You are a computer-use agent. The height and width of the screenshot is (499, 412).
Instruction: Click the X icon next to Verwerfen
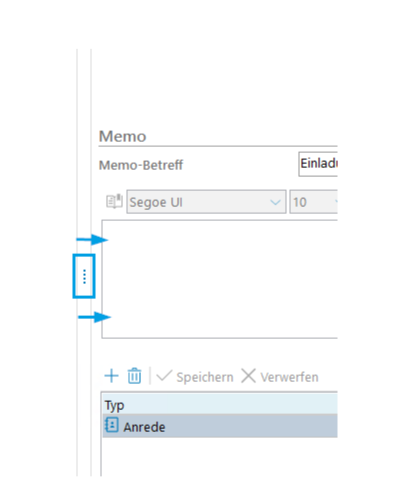point(248,376)
